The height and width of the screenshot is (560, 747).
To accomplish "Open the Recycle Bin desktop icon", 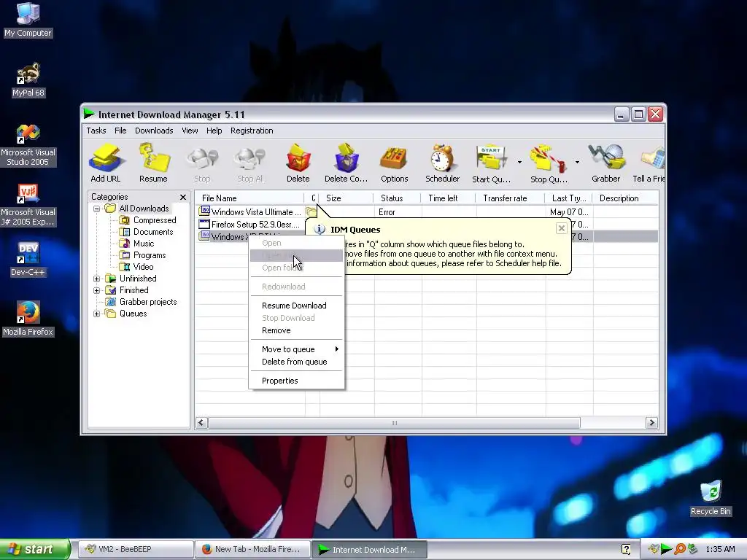I will tap(711, 497).
